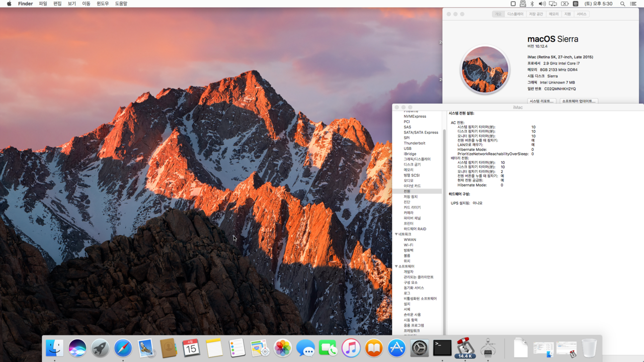Open Safari compass icon in Dock
This screenshot has width=644, height=362.
point(123,348)
